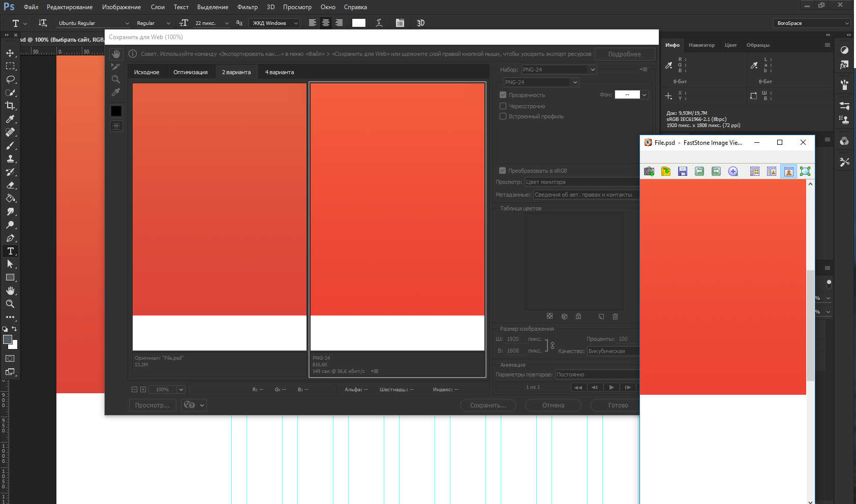Toggle Преобразовать в sRGB checkbox

[x=503, y=171]
